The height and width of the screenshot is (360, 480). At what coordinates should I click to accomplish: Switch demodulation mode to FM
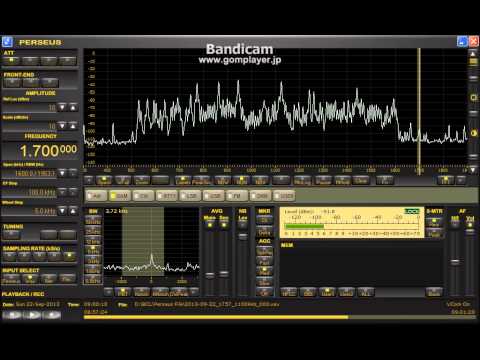pos(237,196)
